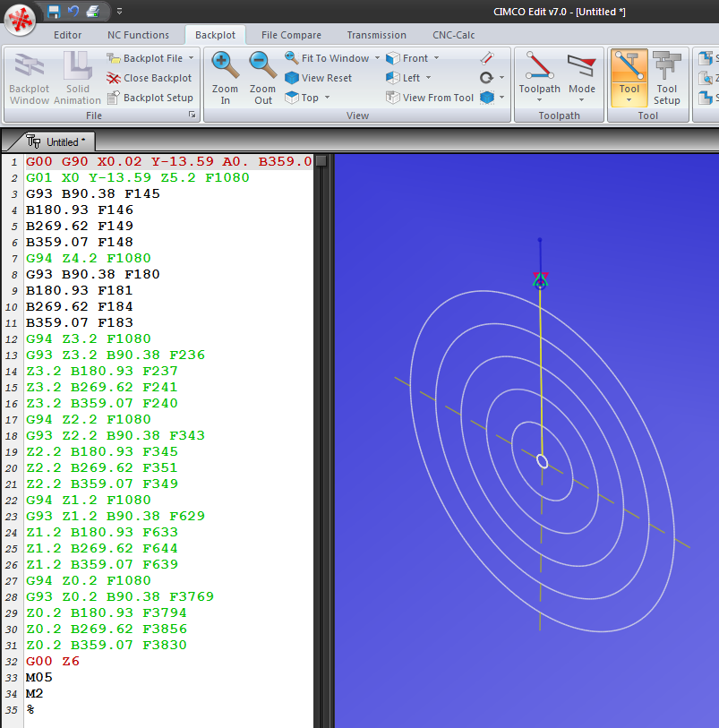Click the M05 spindle stop line

39,677
